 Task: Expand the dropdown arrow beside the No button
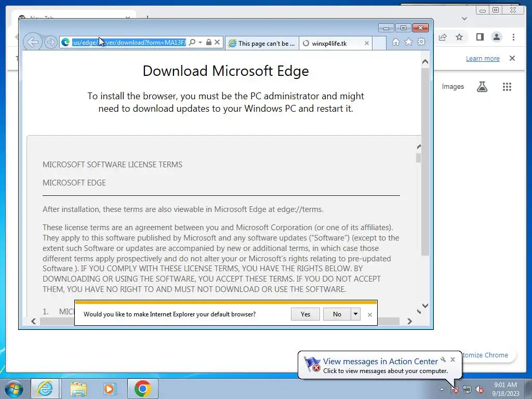pos(355,314)
